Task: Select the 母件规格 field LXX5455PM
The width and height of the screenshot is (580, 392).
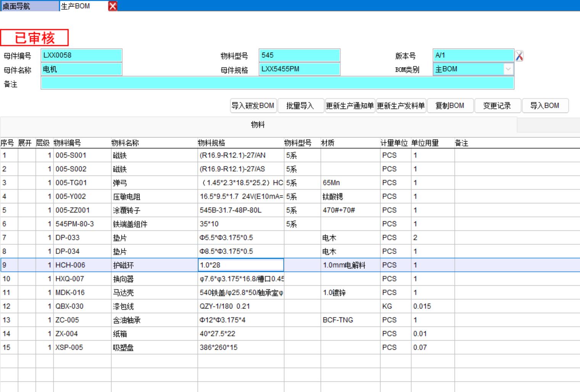Action: click(x=299, y=69)
